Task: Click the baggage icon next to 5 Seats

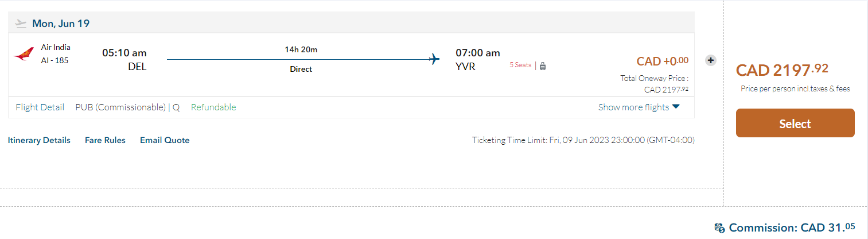Action: tap(543, 65)
